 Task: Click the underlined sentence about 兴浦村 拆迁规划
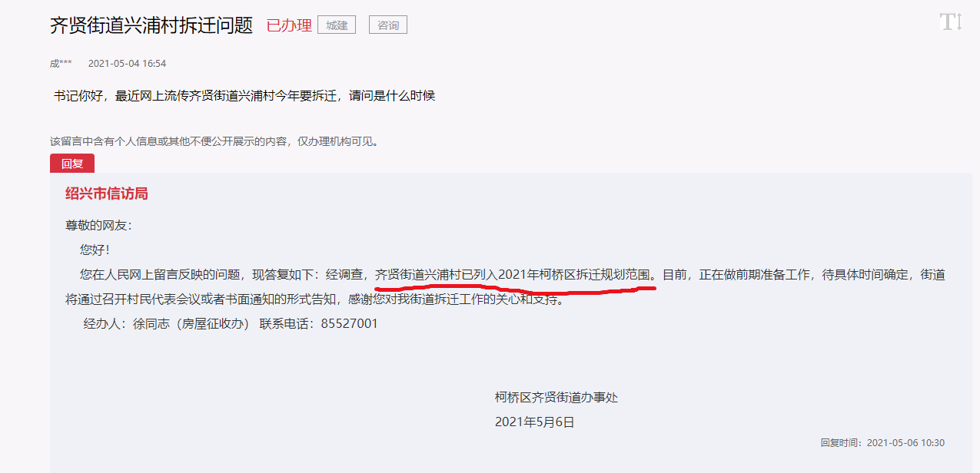pos(514,274)
